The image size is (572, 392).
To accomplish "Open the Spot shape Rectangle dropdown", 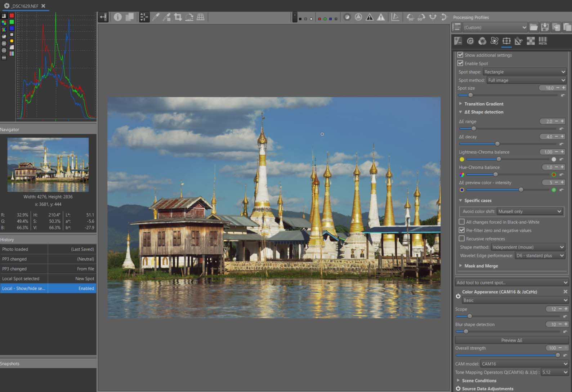I will pos(524,72).
